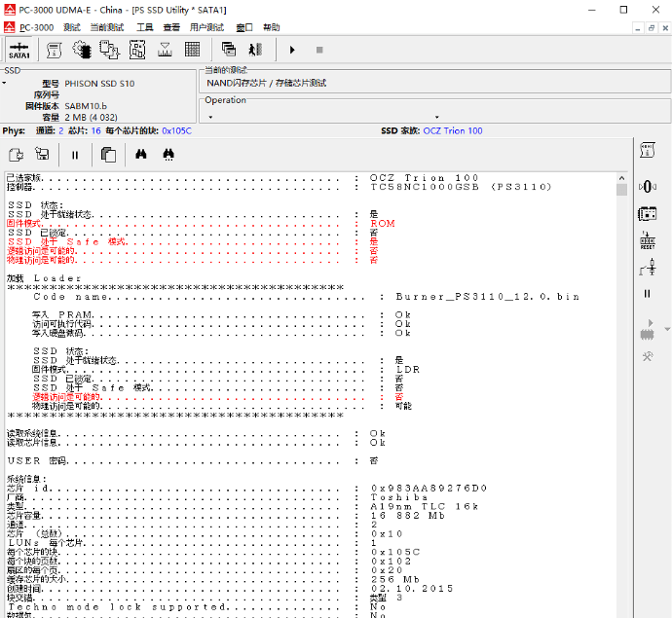
Task: Click the power switch battery icon in sidebar
Action: pos(648,268)
